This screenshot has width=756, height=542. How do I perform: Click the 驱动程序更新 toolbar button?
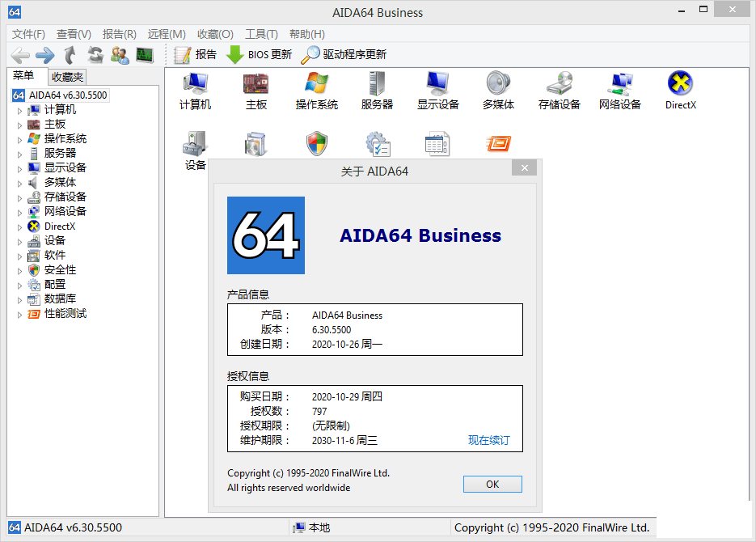(344, 54)
